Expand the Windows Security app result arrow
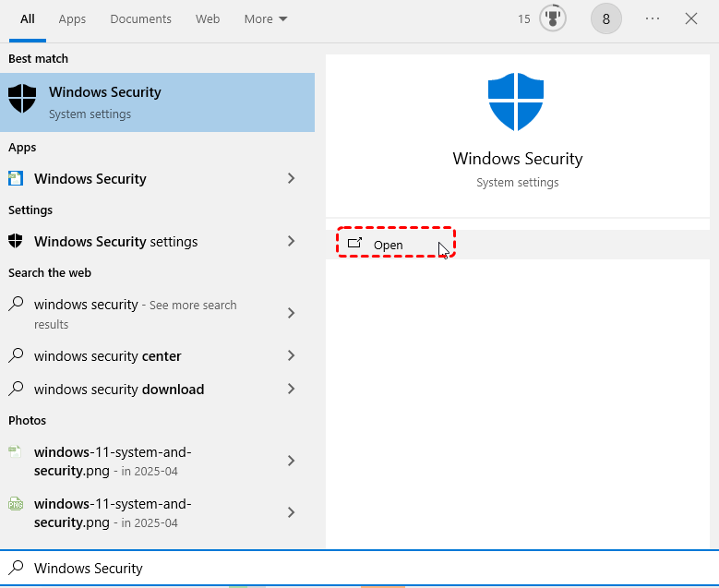 [291, 178]
